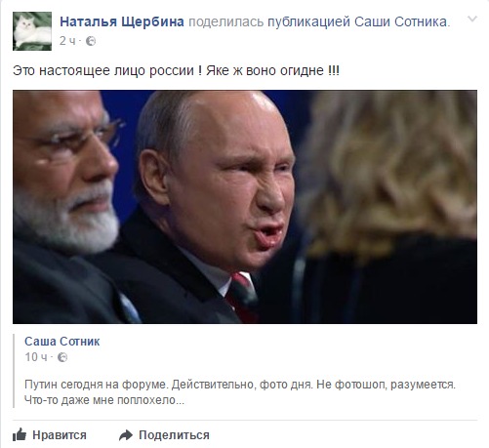This screenshot has width=489, height=448.
Task: Click the caption 'Это настоящее лицо россии'
Action: point(103,70)
